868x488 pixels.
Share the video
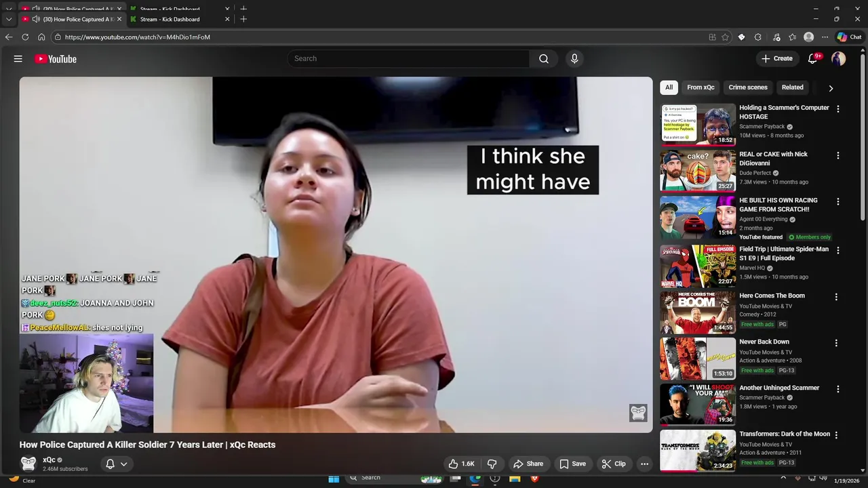tap(528, 464)
